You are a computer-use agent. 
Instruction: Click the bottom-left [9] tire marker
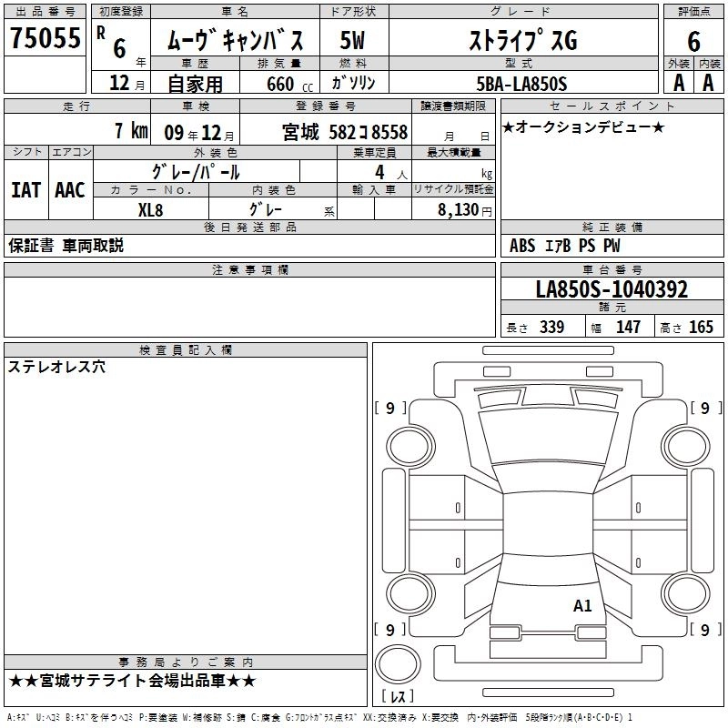tap(390, 630)
